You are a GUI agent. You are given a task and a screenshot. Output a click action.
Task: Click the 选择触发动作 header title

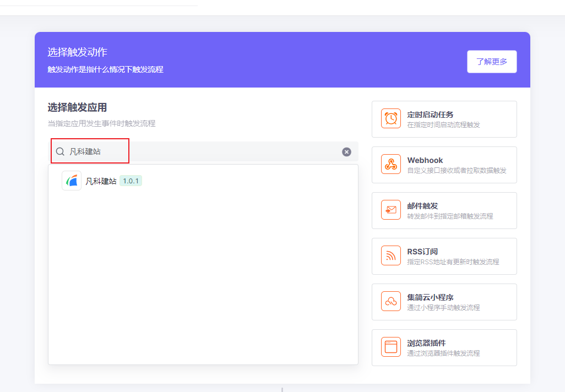point(78,52)
